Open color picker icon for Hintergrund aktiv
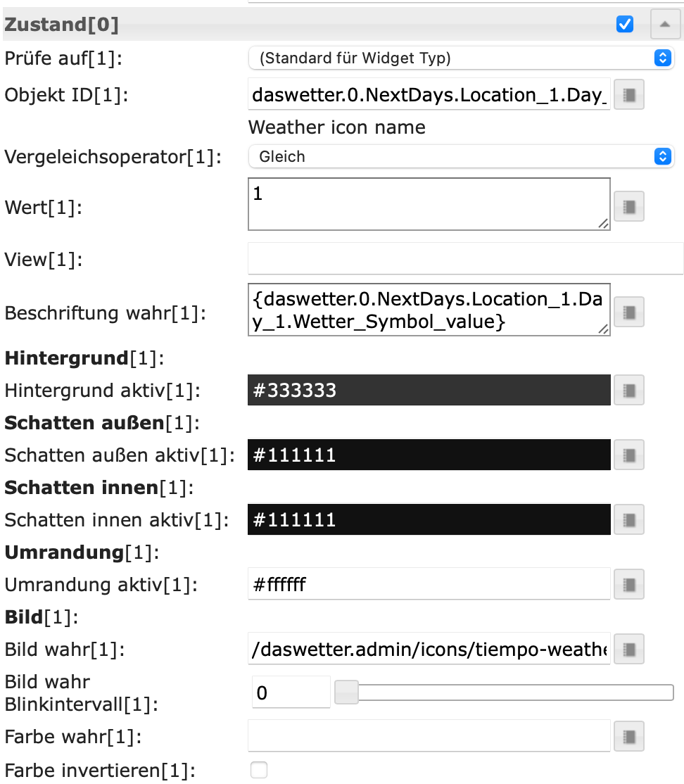This screenshot has width=684, height=784. point(629,390)
